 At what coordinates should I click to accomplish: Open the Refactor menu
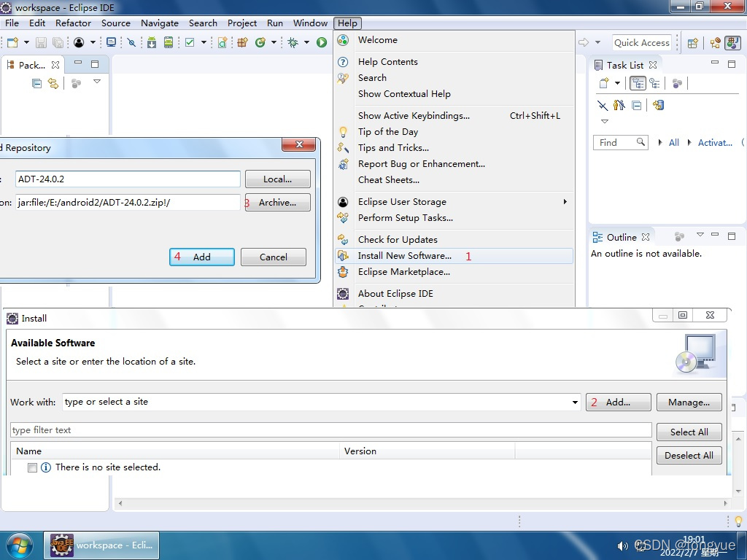pos(73,23)
